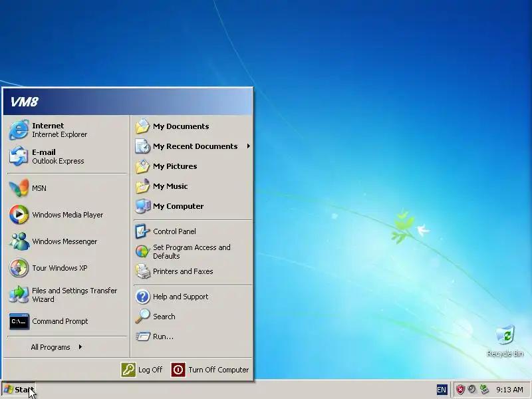532x399 pixels.
Task: Open Windows Media Player icon
Action: [x=19, y=215]
